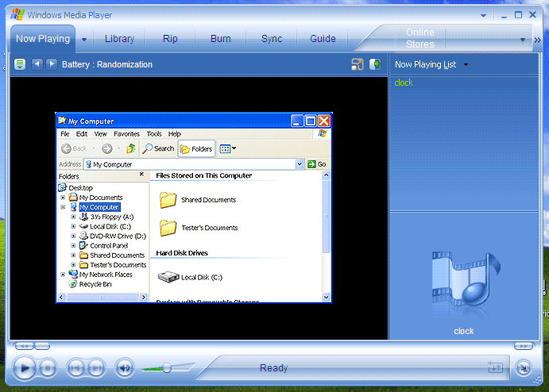The width and height of the screenshot is (549, 392).
Task: Click the volume slider handle
Action: 167,367
